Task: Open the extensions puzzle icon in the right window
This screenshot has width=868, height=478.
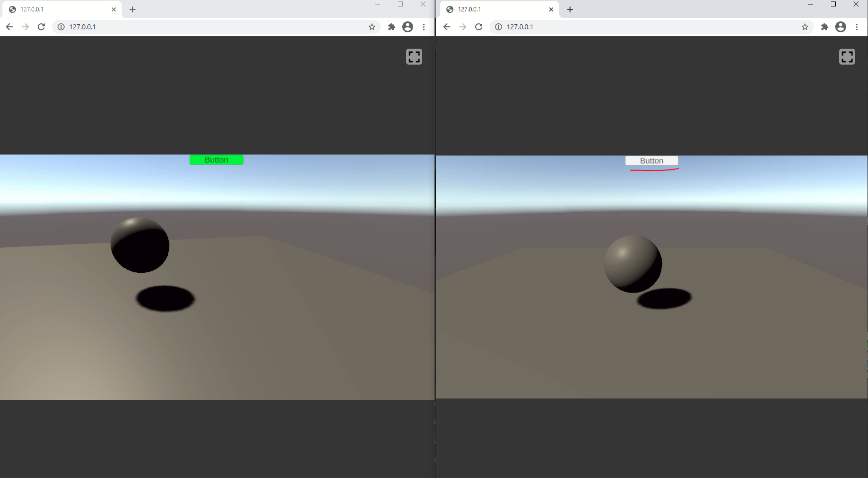Action: (824, 27)
